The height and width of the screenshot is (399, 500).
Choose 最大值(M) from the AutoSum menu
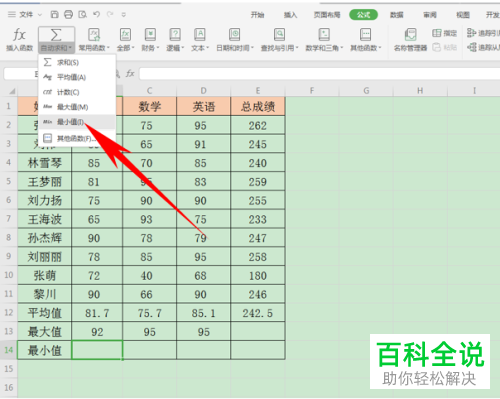[77, 107]
